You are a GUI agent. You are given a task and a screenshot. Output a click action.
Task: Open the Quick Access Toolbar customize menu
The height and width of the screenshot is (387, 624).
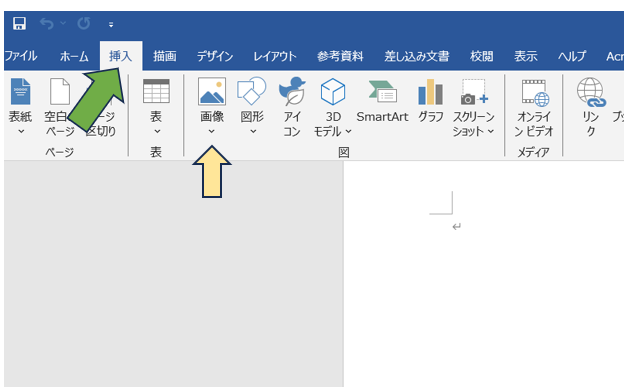(111, 25)
